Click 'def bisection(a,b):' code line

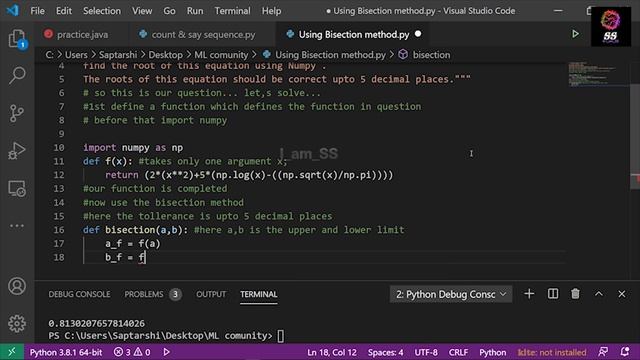tap(135, 230)
